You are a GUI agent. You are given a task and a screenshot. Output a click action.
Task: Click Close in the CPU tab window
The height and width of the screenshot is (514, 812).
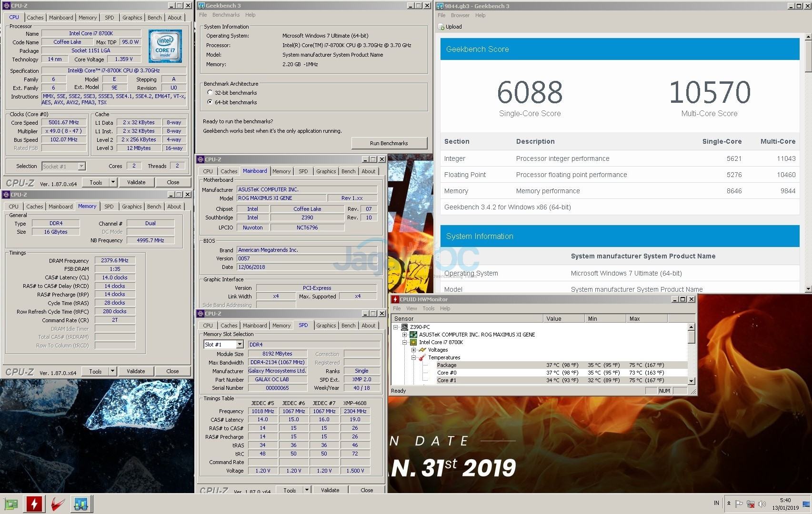173,182
